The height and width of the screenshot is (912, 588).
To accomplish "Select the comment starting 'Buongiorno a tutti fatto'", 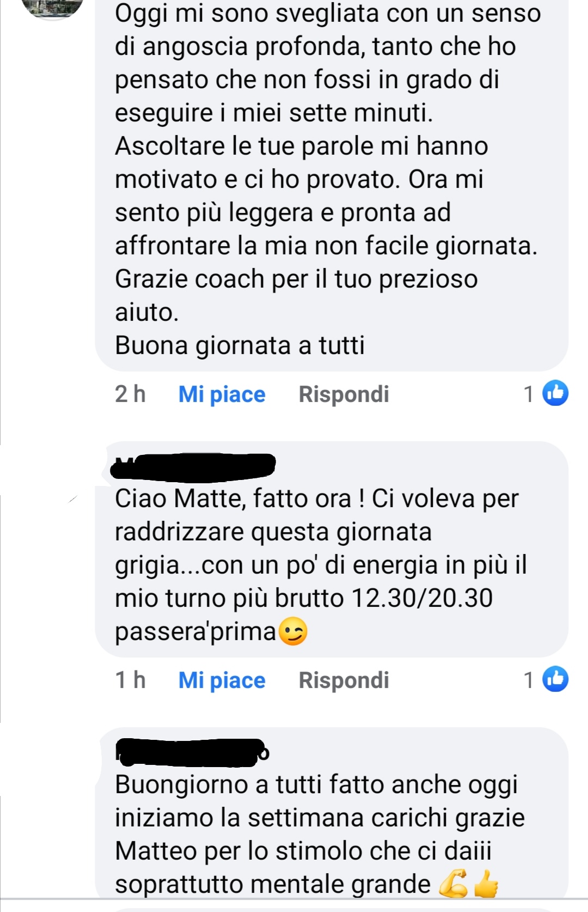I will tap(332, 813).
